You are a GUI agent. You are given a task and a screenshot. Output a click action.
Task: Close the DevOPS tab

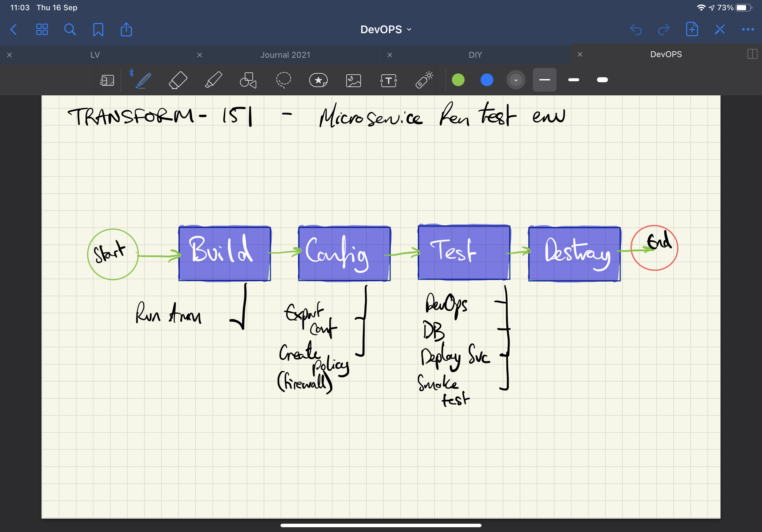[580, 55]
